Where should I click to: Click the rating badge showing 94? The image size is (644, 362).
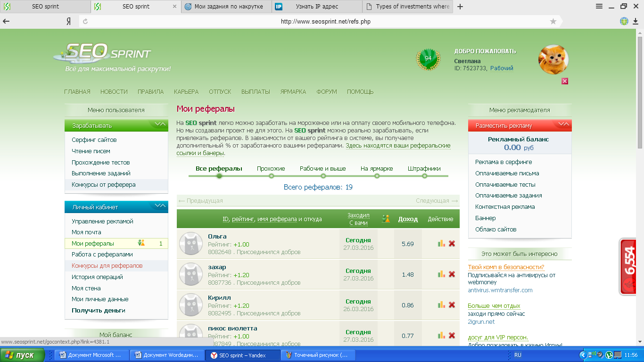(428, 59)
